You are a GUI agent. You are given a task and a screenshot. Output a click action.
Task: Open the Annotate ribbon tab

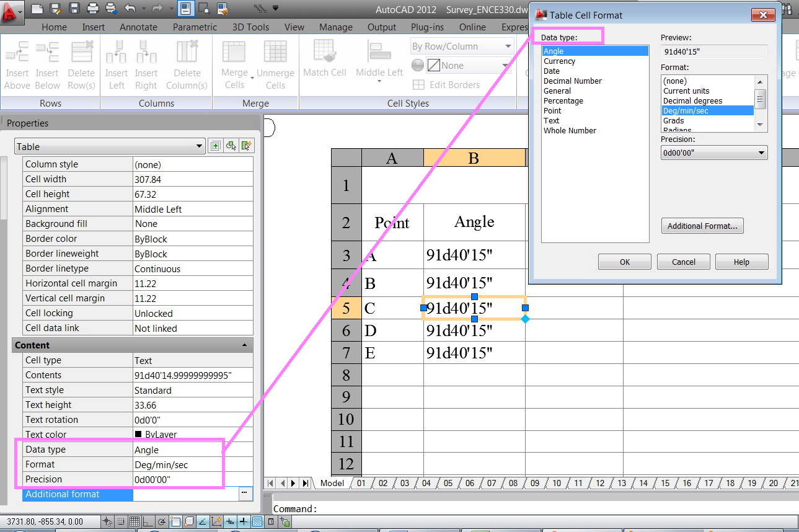[138, 27]
